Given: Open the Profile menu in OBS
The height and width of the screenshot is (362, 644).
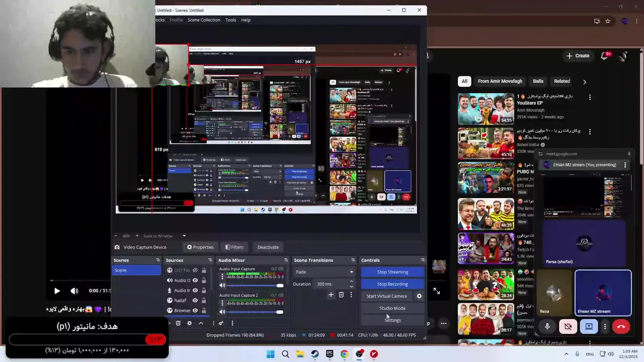Looking at the screenshot, I should pos(176,20).
